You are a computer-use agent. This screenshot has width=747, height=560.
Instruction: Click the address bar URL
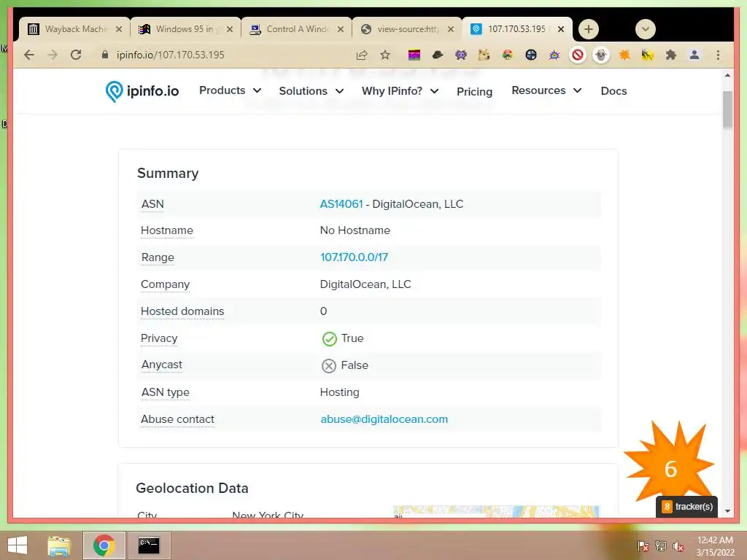pyautogui.click(x=171, y=55)
